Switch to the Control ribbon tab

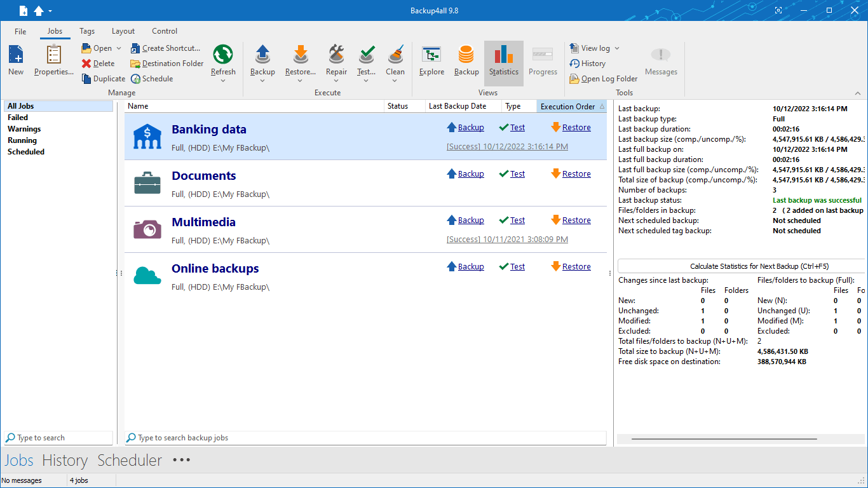coord(165,31)
